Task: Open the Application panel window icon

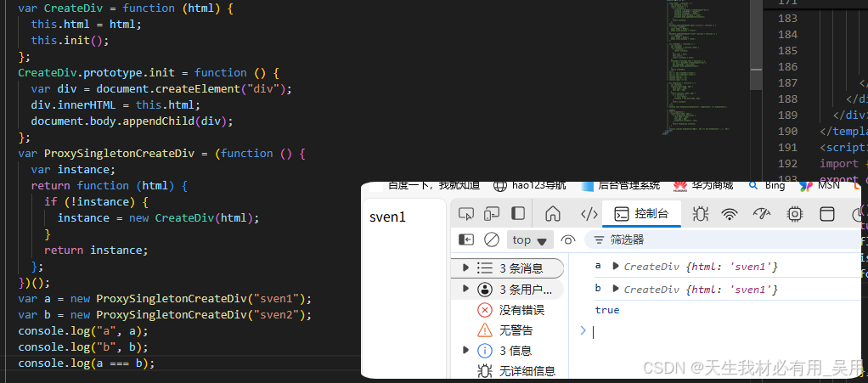Action: [x=827, y=214]
